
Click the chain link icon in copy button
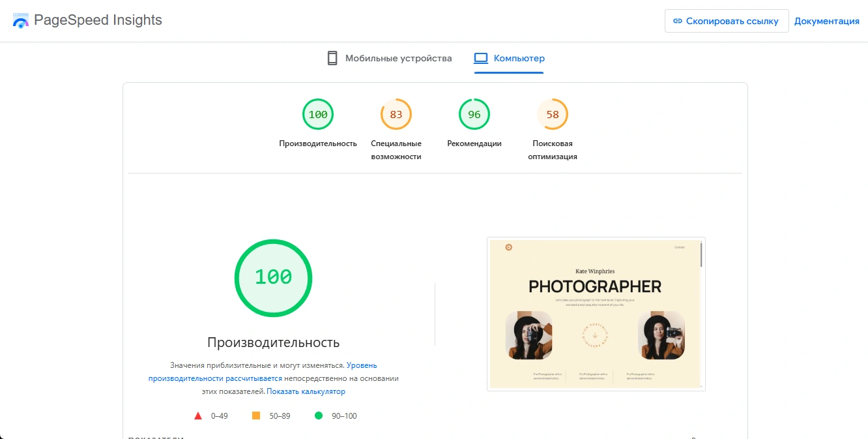(678, 21)
